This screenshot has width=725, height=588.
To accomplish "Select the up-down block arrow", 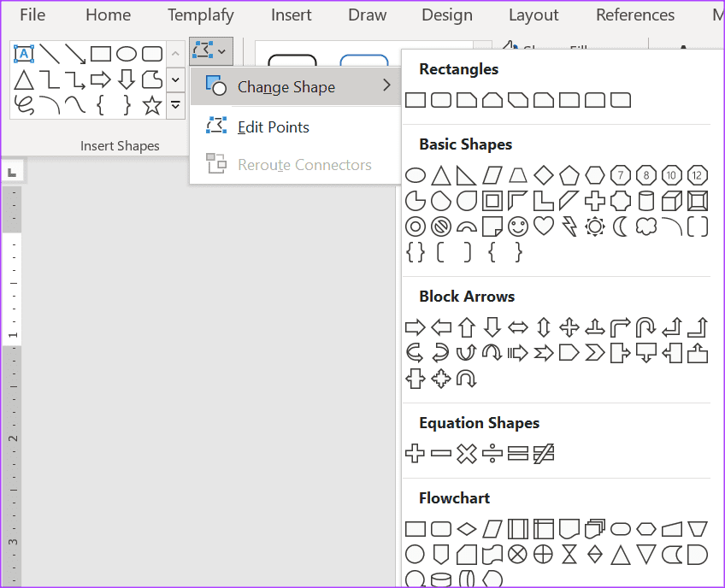I will pyautogui.click(x=543, y=327).
